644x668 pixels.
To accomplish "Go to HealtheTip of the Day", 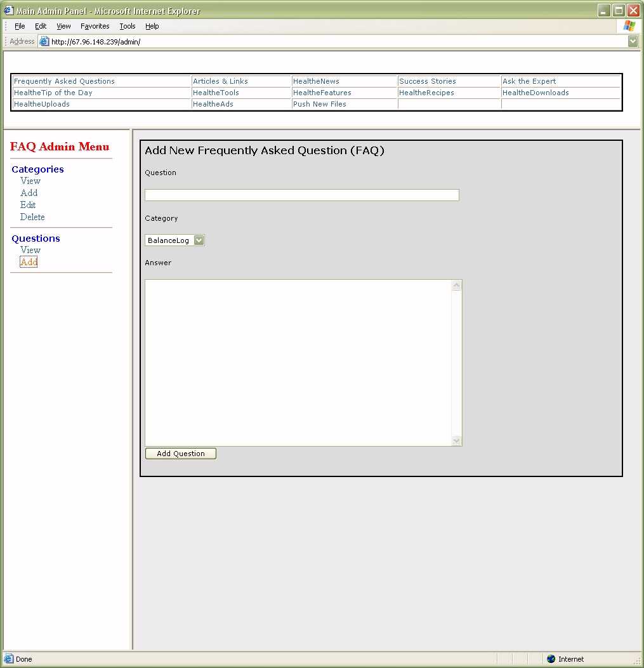I will [53, 93].
